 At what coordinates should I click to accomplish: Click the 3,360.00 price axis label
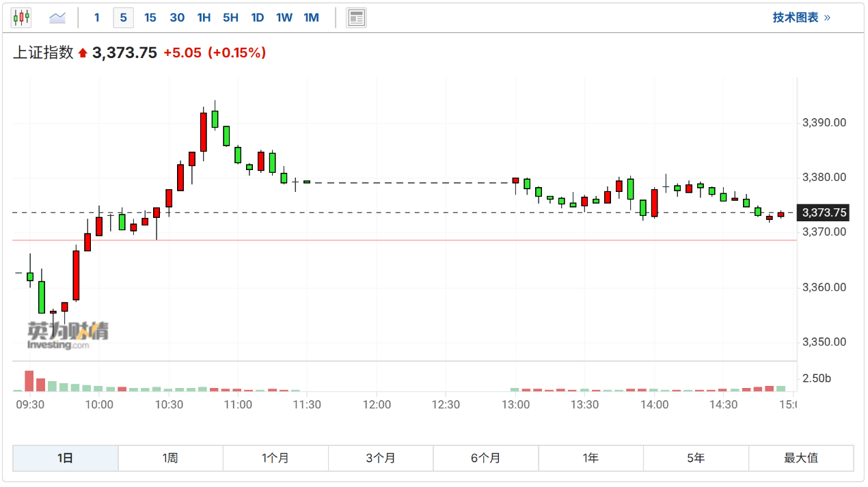pyautogui.click(x=824, y=288)
